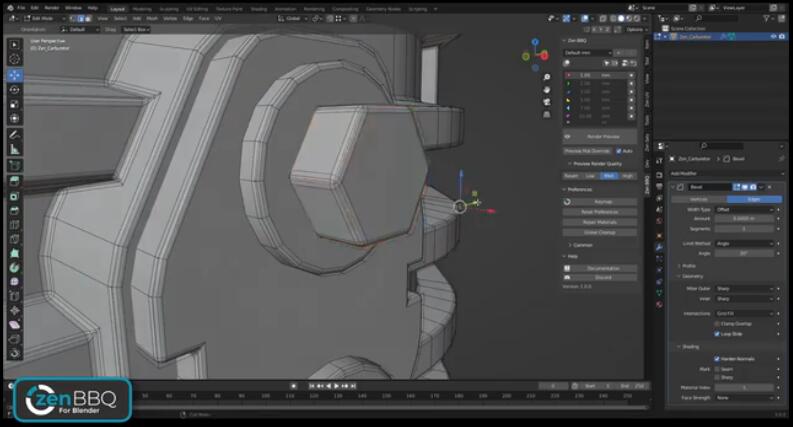This screenshot has height=427, width=793.
Task: Open the File menu
Action: tap(21, 8)
